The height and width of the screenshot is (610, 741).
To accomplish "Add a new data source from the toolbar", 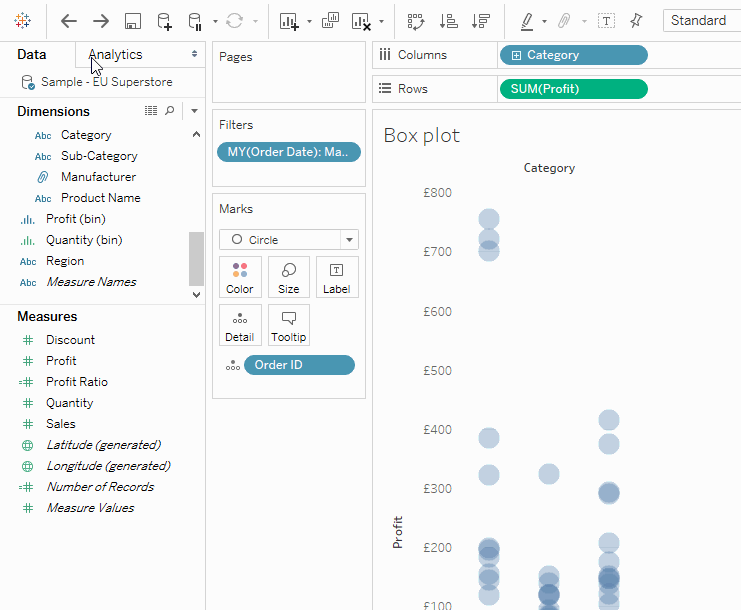I will coord(164,21).
